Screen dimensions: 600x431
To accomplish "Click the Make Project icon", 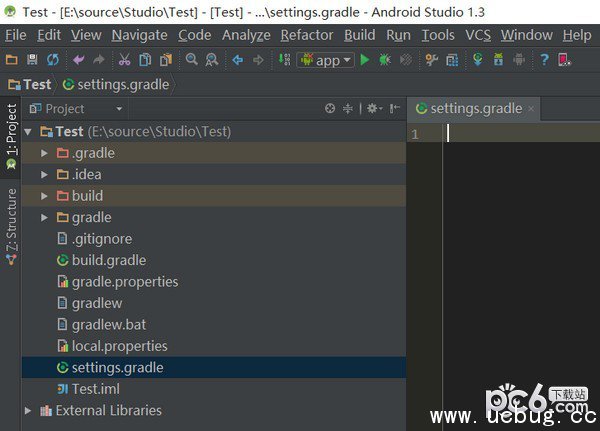I will click(284, 60).
